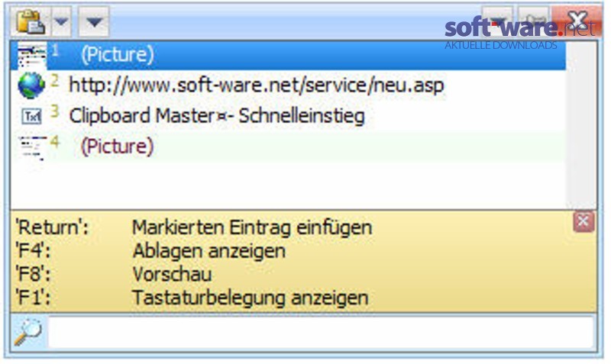Click the pin button beside close
This screenshot has height=364, width=611.
coord(535,21)
